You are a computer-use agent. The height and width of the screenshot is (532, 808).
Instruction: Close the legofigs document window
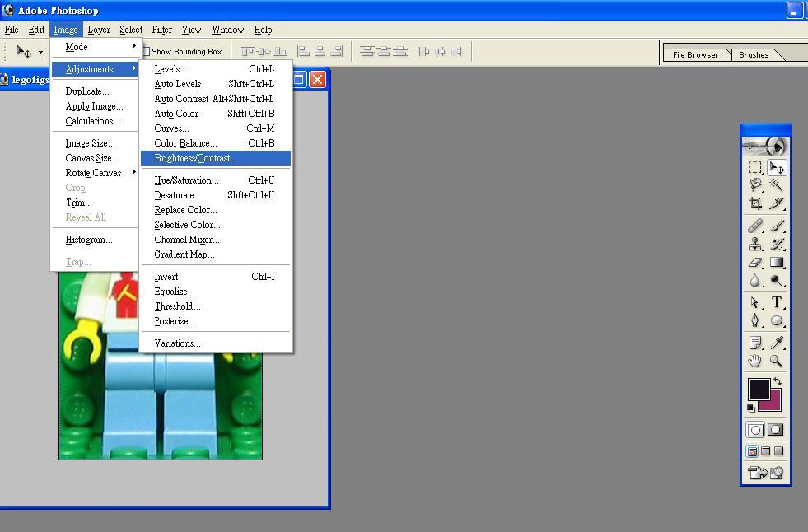(317, 79)
